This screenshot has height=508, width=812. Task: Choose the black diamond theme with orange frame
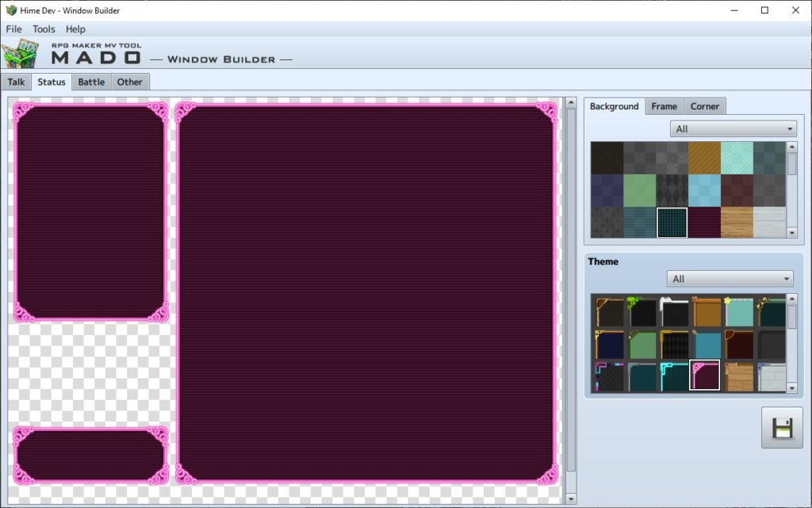coord(674,344)
